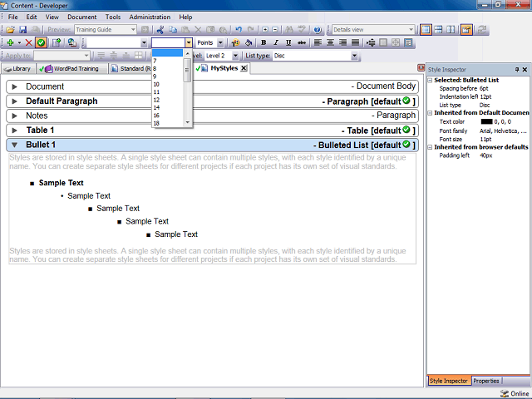532x399 pixels.
Task: Open the Level 2 dropdown
Action: point(235,56)
